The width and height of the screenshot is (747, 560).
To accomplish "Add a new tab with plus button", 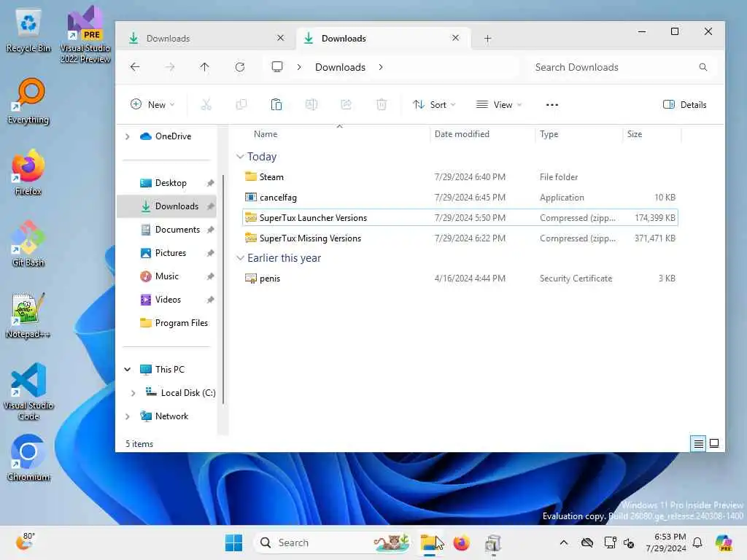I will [487, 39].
